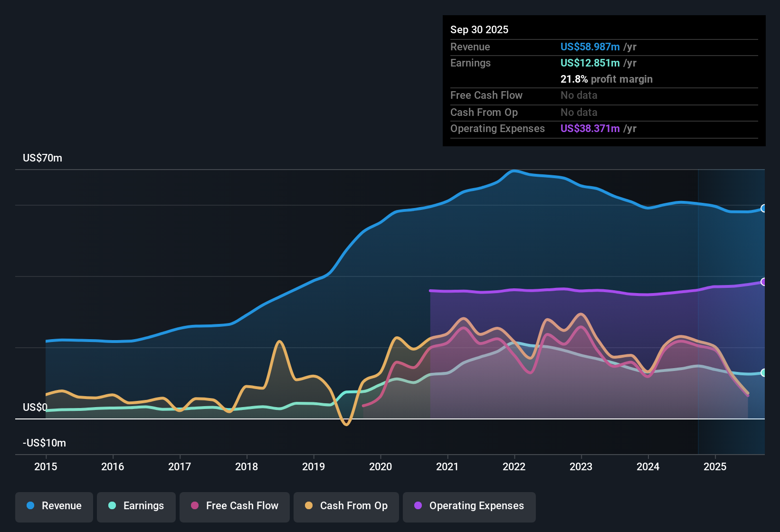Viewport: 780px width, 532px height.
Task: Click the US$38.371m operating expenses value
Action: (x=590, y=129)
